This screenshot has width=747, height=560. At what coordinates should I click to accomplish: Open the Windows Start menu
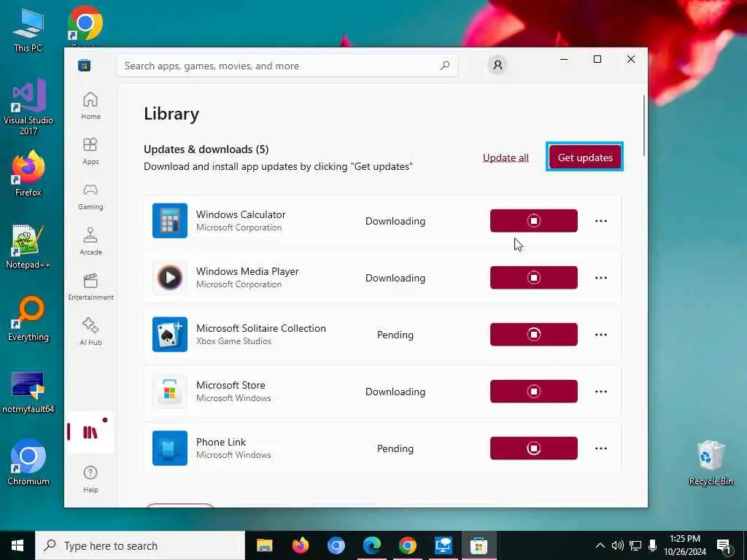coord(18,545)
